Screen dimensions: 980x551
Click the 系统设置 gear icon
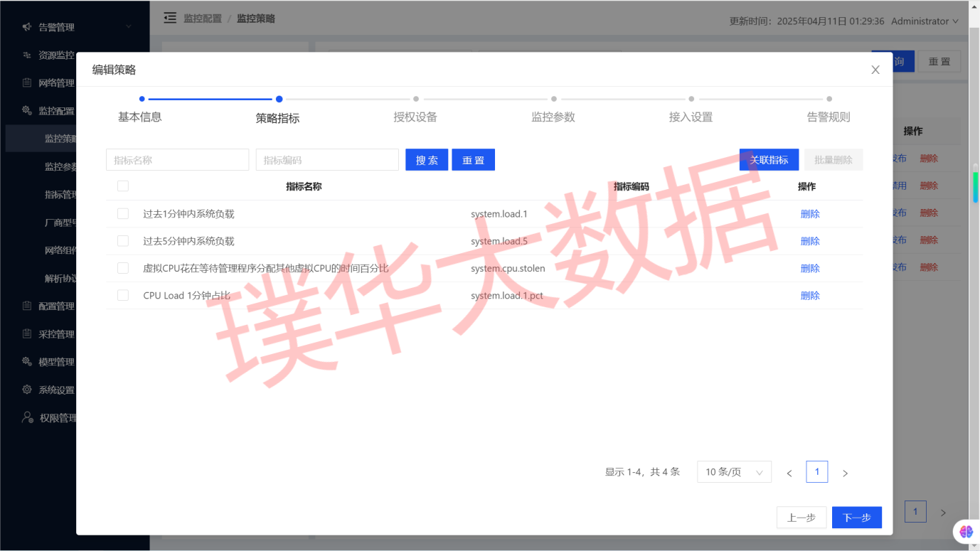(x=27, y=390)
